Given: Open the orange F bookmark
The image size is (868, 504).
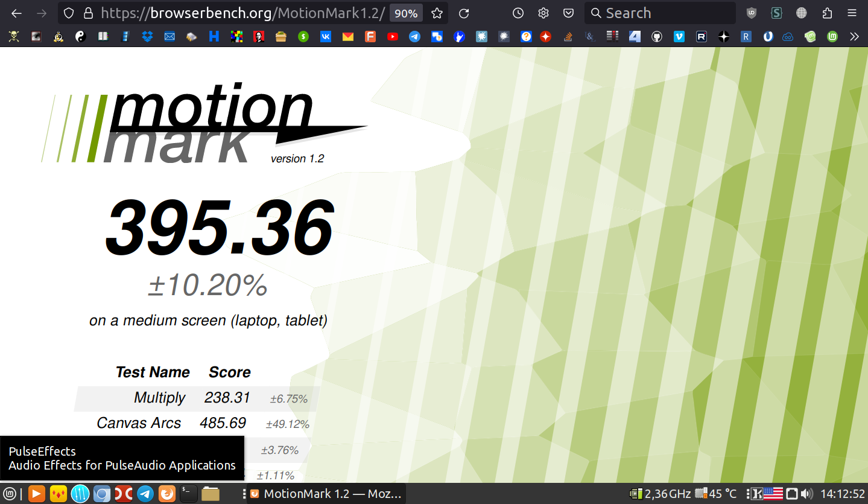Looking at the screenshot, I should 370,37.
